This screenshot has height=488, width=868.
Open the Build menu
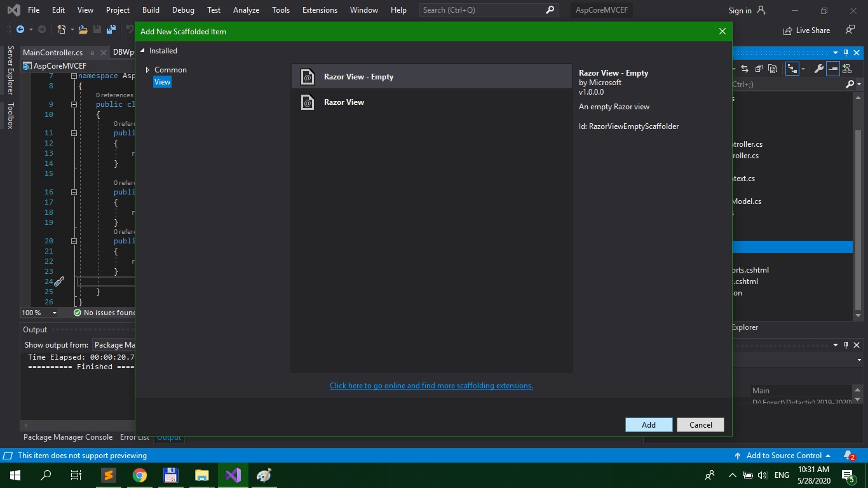click(151, 10)
